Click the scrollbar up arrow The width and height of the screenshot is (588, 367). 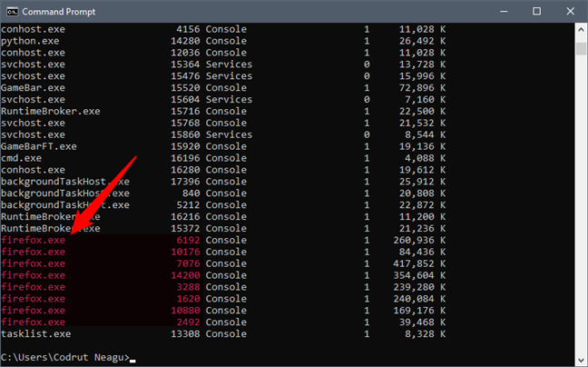(579, 29)
